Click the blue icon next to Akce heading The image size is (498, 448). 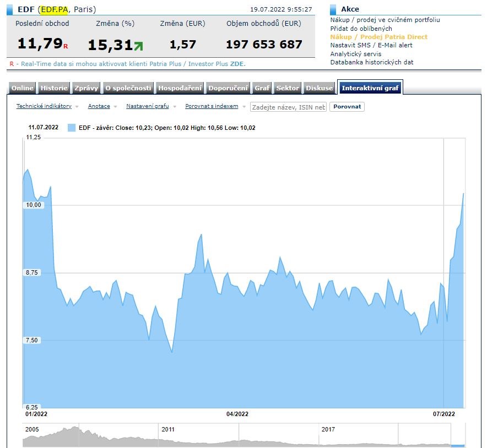coord(333,9)
